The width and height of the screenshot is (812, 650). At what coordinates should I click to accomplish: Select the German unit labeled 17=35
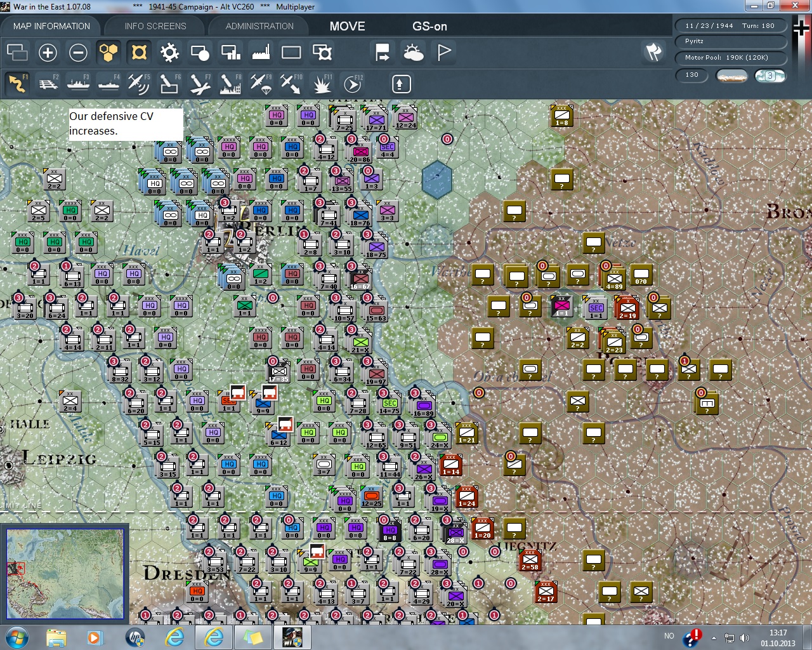tap(278, 371)
